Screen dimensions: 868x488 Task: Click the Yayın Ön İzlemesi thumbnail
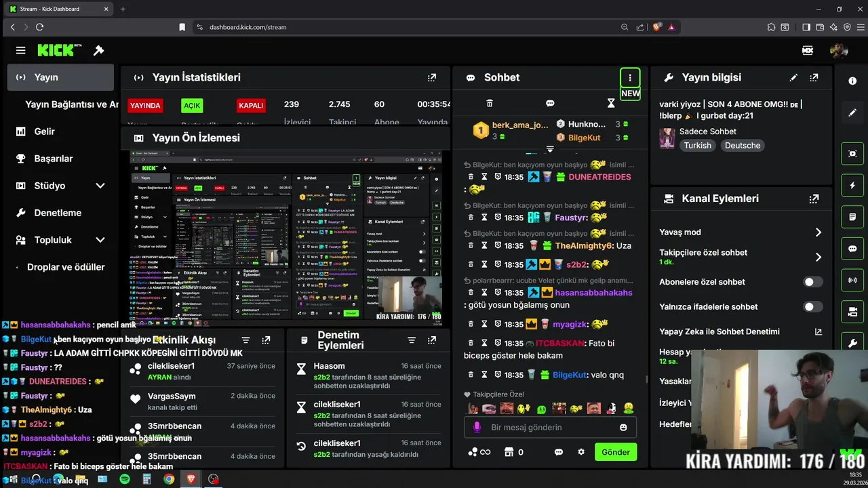[286, 237]
